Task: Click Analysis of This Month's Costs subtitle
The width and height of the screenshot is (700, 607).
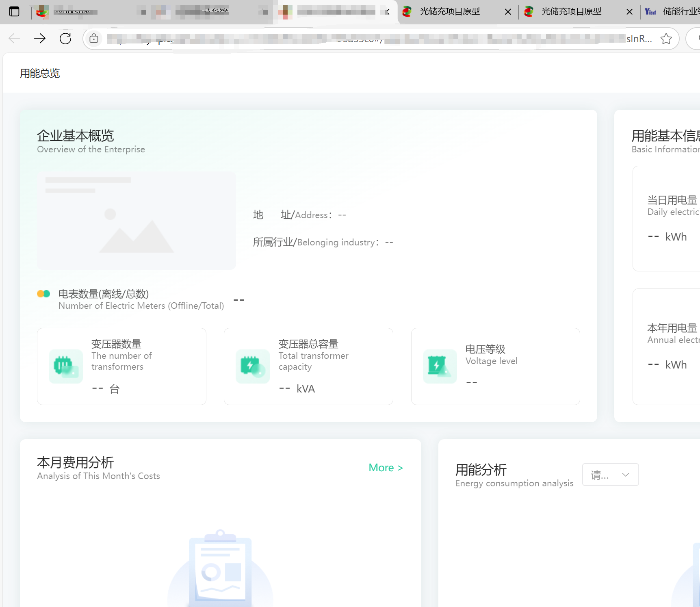Action: point(98,476)
